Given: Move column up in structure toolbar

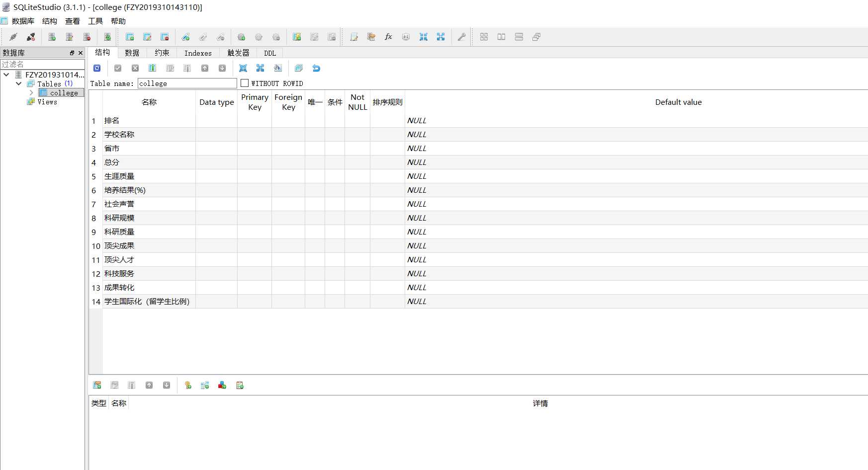Looking at the screenshot, I should coord(205,68).
